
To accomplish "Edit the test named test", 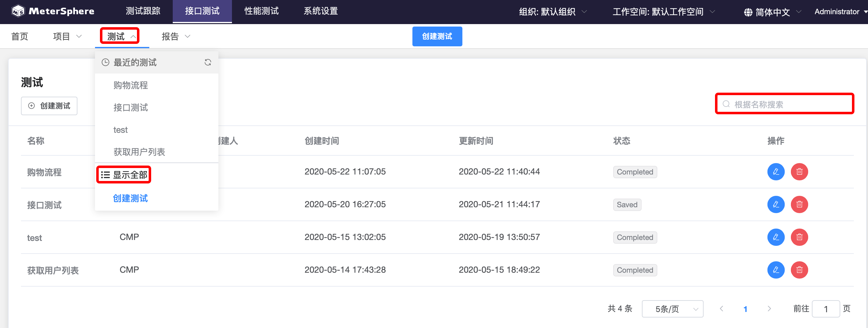I will tap(776, 237).
